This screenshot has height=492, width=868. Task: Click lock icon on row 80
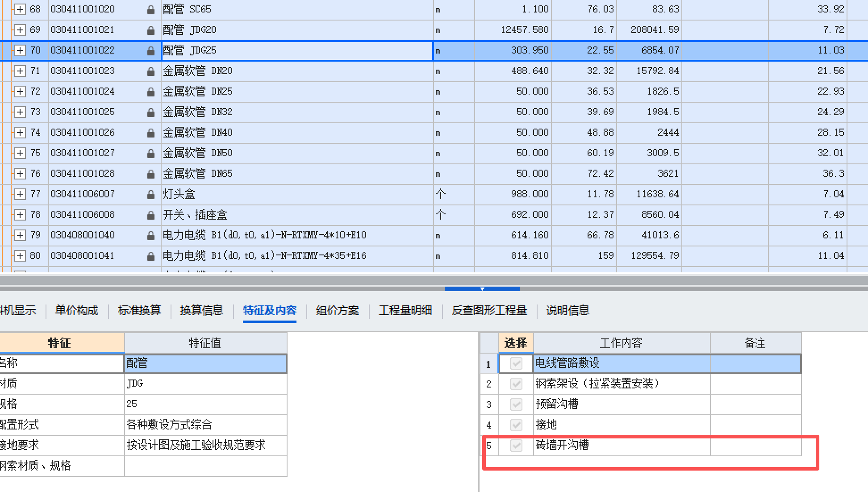pyautogui.click(x=151, y=256)
